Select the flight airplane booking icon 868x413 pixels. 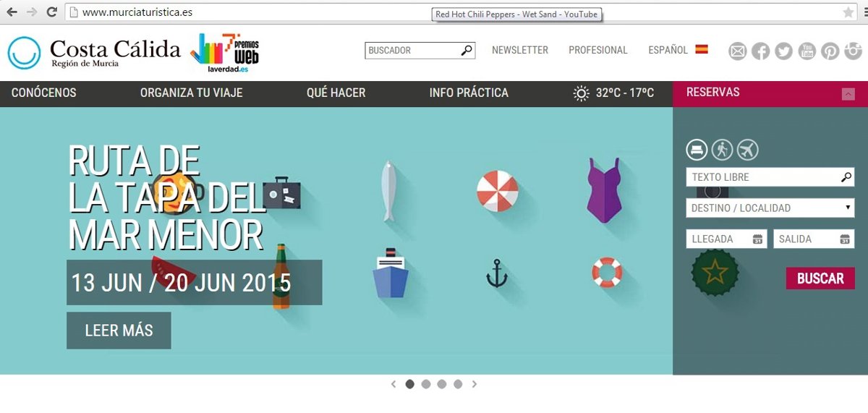747,150
